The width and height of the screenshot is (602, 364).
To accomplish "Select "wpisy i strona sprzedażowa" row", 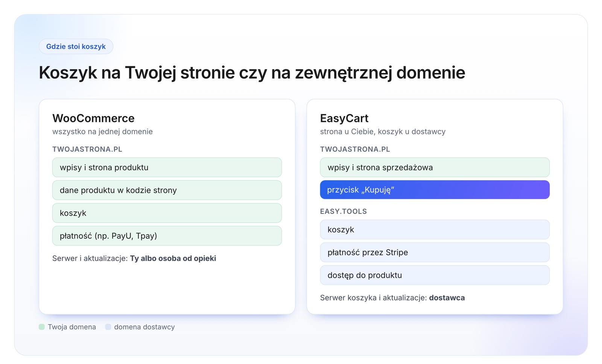I will tap(435, 167).
